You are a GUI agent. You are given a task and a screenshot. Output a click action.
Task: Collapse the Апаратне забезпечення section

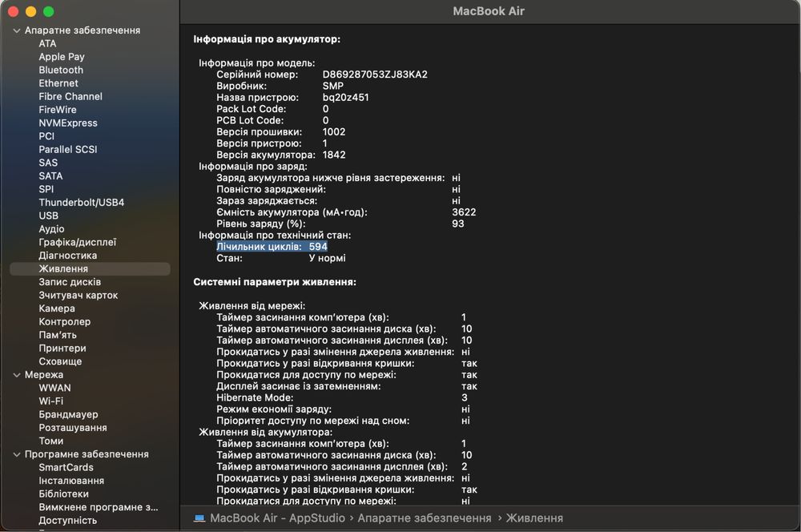point(16,30)
